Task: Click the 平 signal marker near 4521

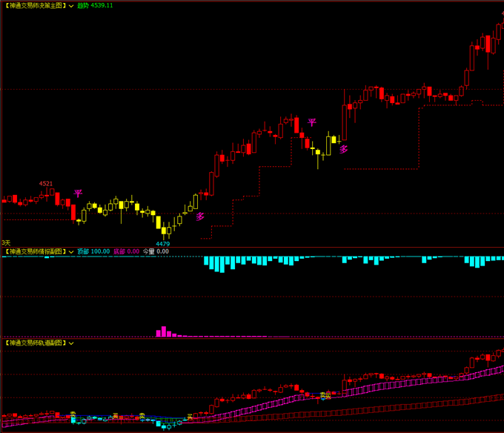Action: click(78, 194)
